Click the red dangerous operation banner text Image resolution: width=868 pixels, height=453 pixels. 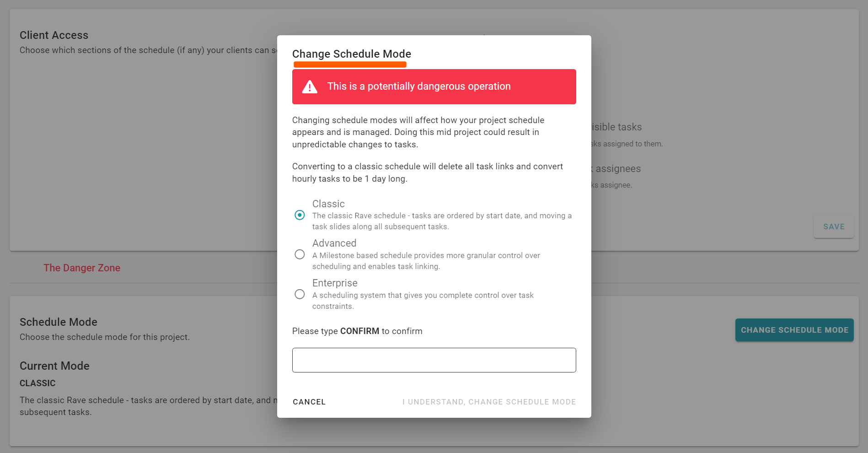419,86
